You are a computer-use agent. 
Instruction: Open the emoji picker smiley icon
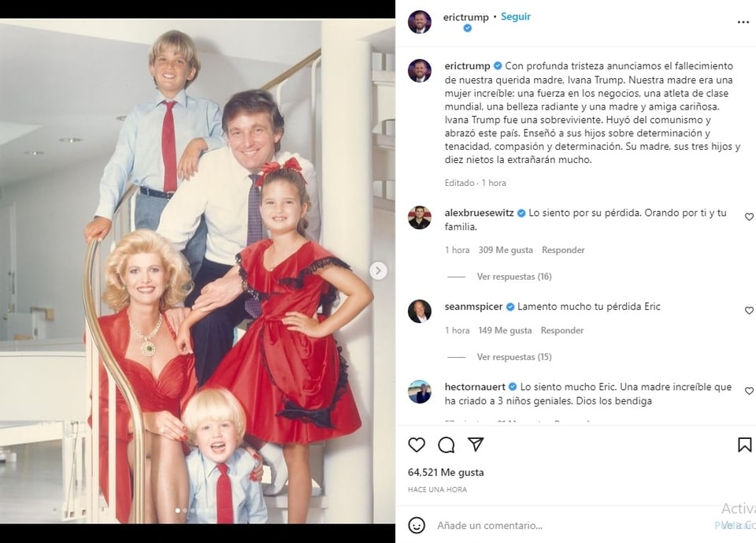click(x=417, y=525)
